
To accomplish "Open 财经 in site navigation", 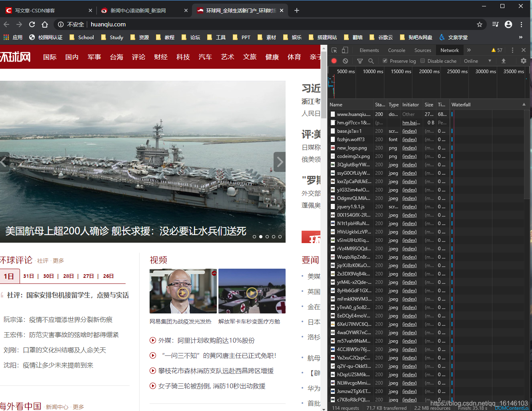I will 161,57.
